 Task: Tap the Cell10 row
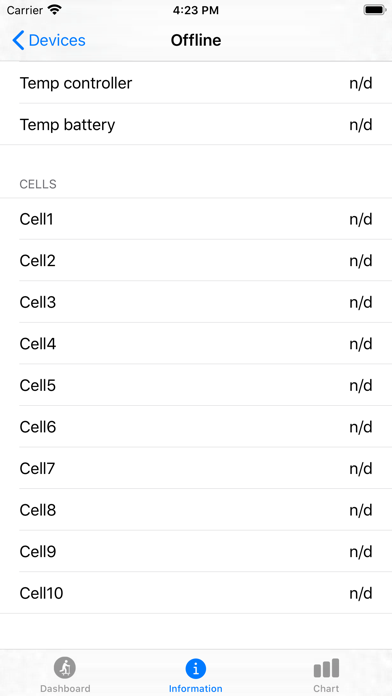[x=196, y=593]
